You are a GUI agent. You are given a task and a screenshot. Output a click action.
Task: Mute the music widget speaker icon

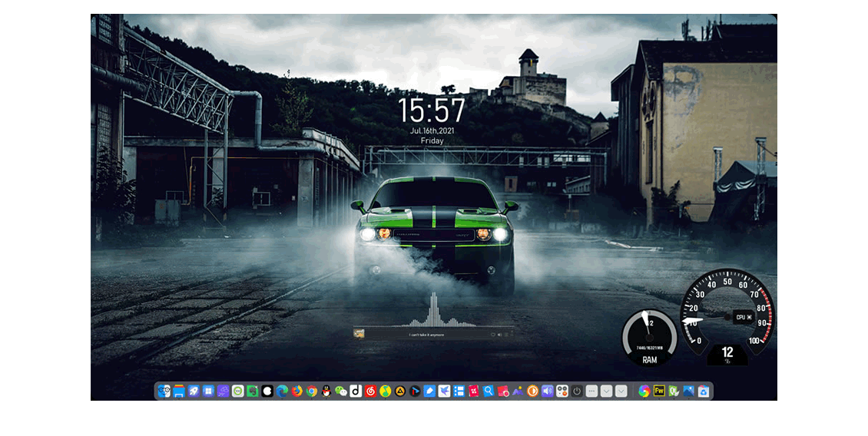click(x=500, y=335)
